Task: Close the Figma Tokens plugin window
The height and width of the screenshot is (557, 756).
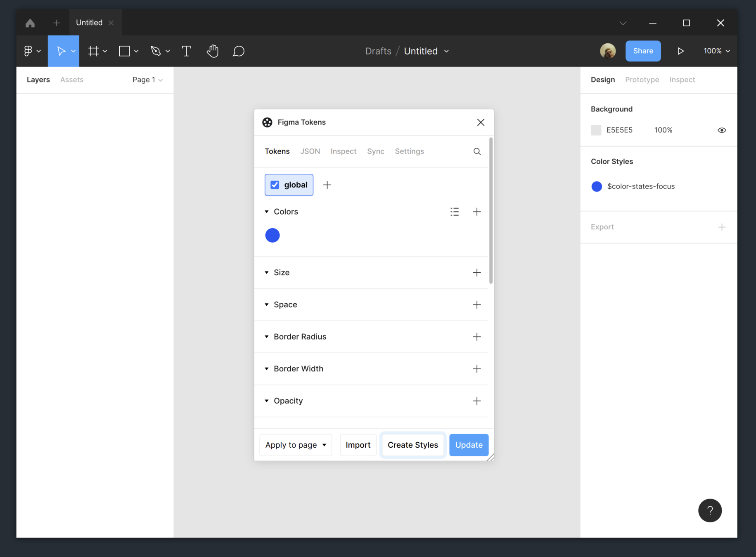Action: [x=481, y=122]
